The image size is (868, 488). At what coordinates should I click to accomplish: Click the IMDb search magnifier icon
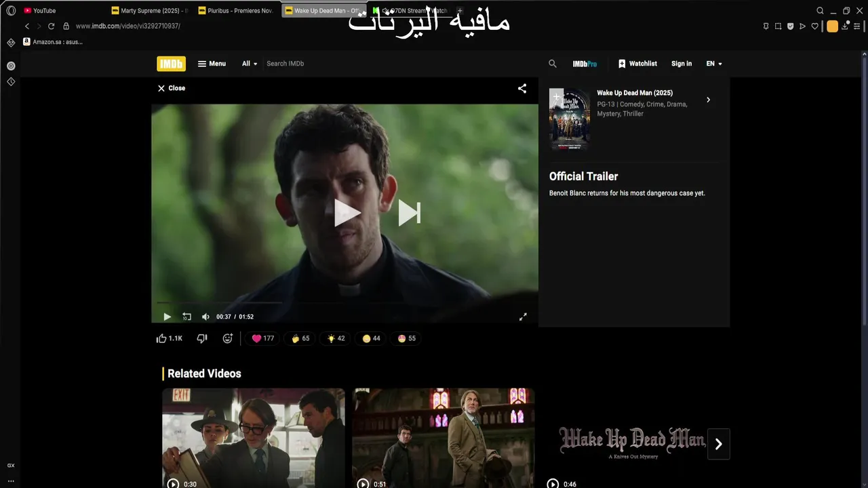(553, 64)
